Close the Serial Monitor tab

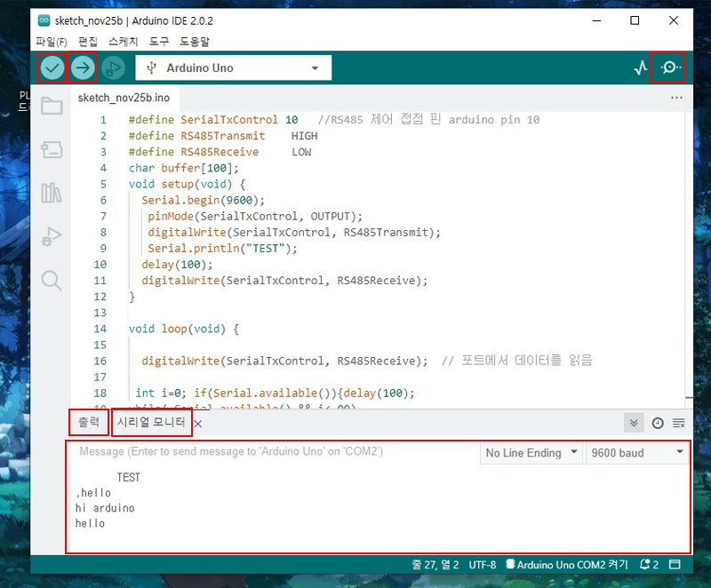[x=198, y=424]
